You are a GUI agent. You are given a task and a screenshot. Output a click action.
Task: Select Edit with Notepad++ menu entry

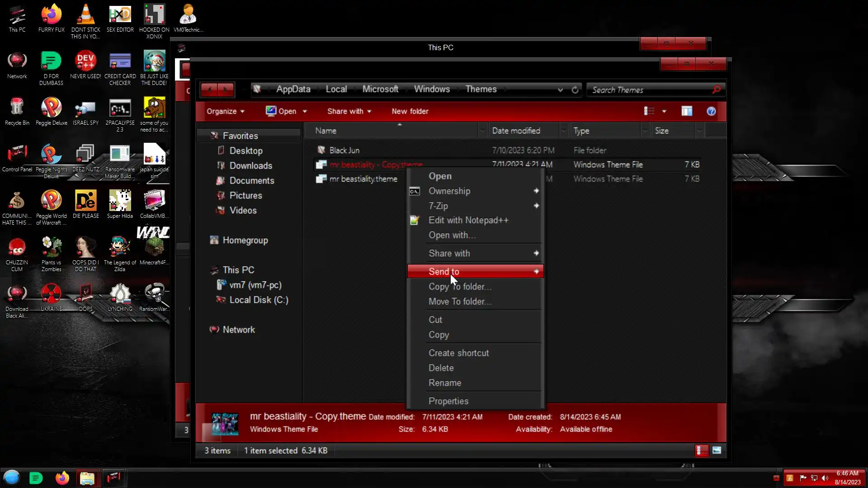(468, 220)
